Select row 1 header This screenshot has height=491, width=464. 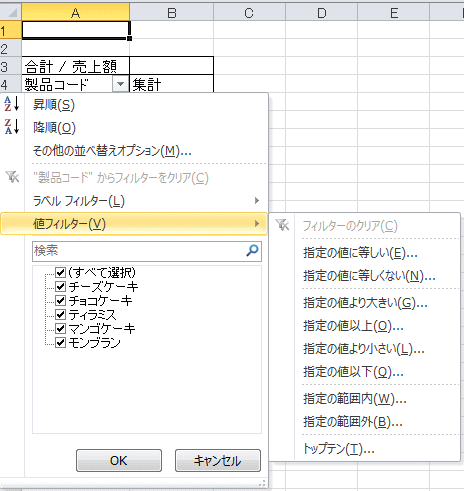(x=11, y=30)
